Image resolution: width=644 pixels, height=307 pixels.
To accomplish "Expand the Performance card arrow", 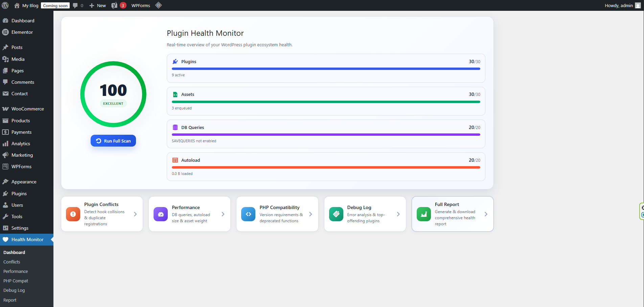I will coord(223,214).
